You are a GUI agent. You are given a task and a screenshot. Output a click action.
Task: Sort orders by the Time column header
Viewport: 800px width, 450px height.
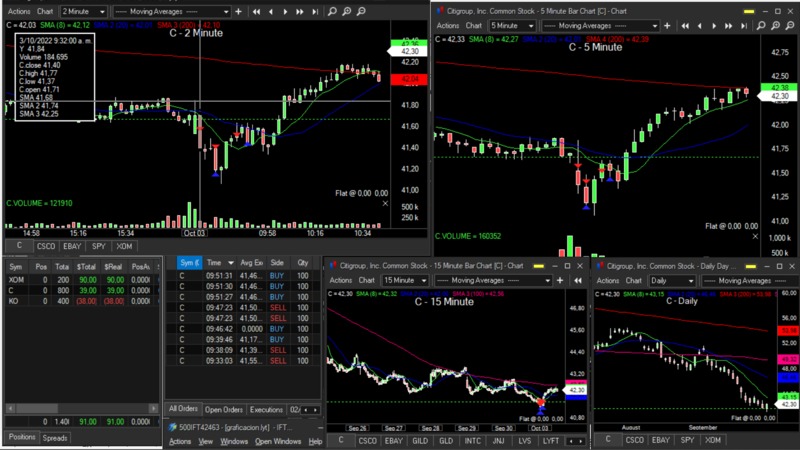(214, 262)
